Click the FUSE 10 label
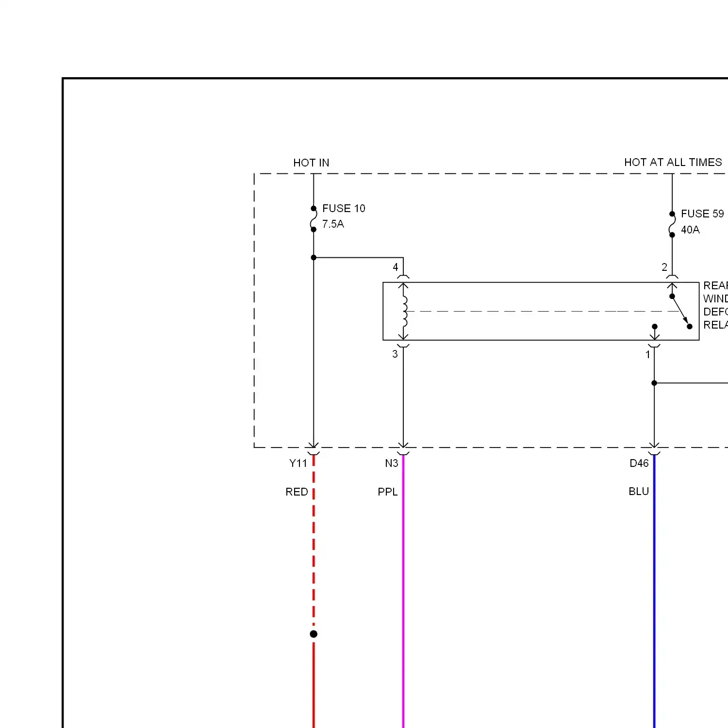This screenshot has width=728, height=728. point(344,208)
